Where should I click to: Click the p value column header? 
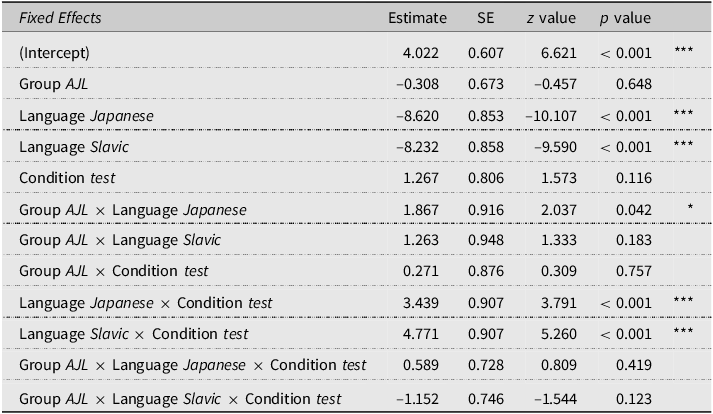point(625,18)
